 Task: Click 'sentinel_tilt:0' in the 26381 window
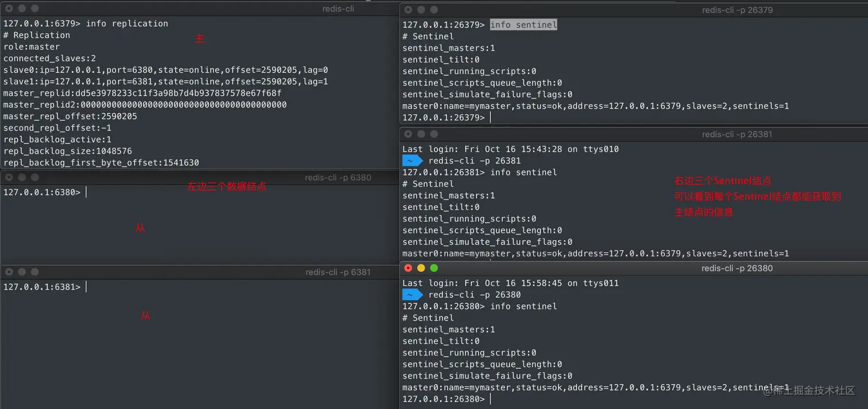point(441,207)
